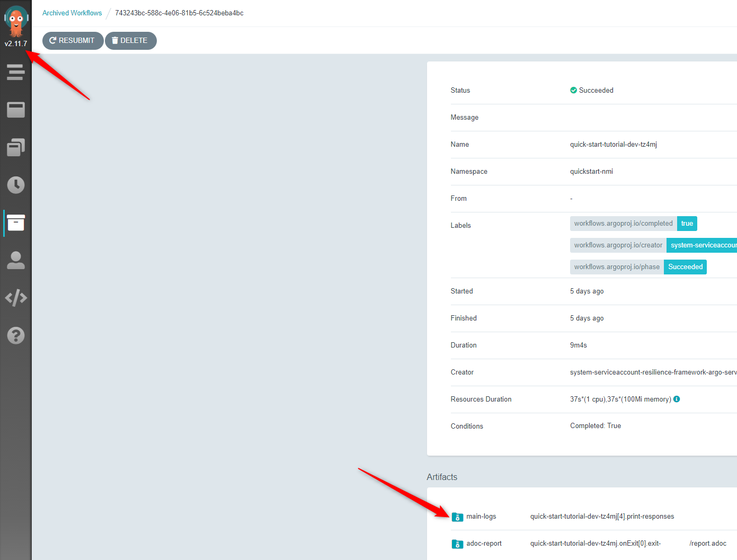Click the Resources Duration info icon
737x560 pixels.
[x=676, y=399]
